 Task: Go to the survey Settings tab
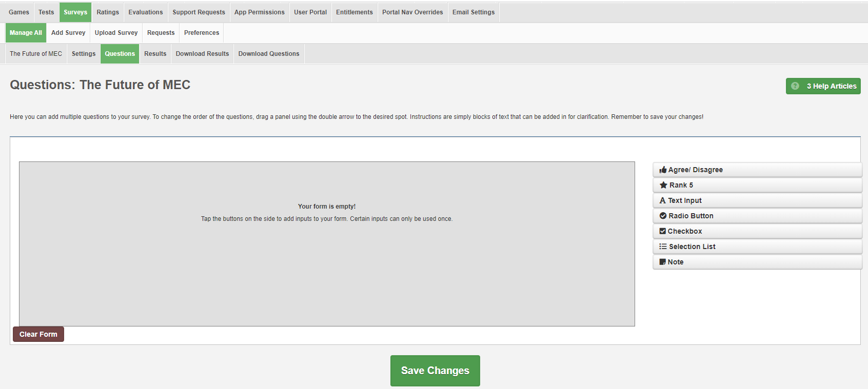coord(84,54)
